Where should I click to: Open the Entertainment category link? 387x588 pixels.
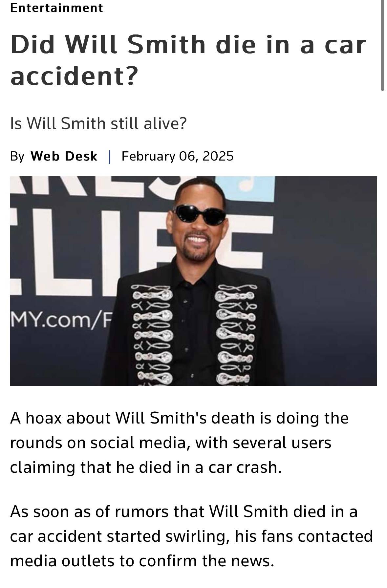click(56, 8)
